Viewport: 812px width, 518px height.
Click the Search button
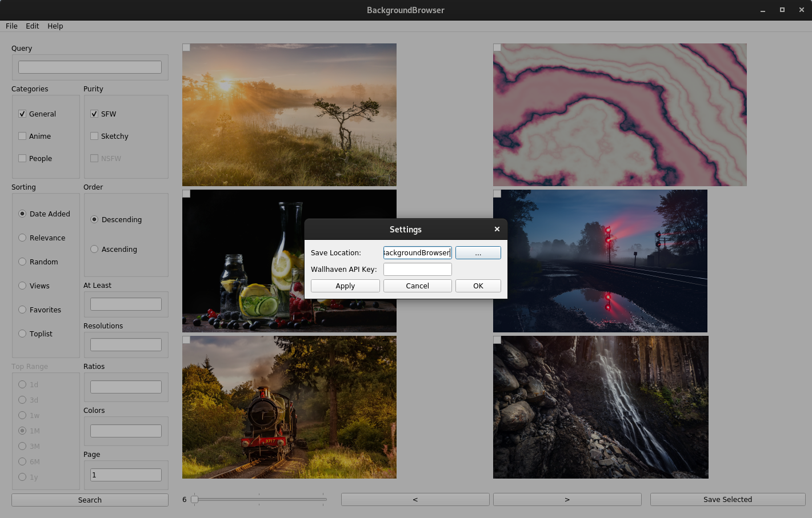click(x=90, y=500)
